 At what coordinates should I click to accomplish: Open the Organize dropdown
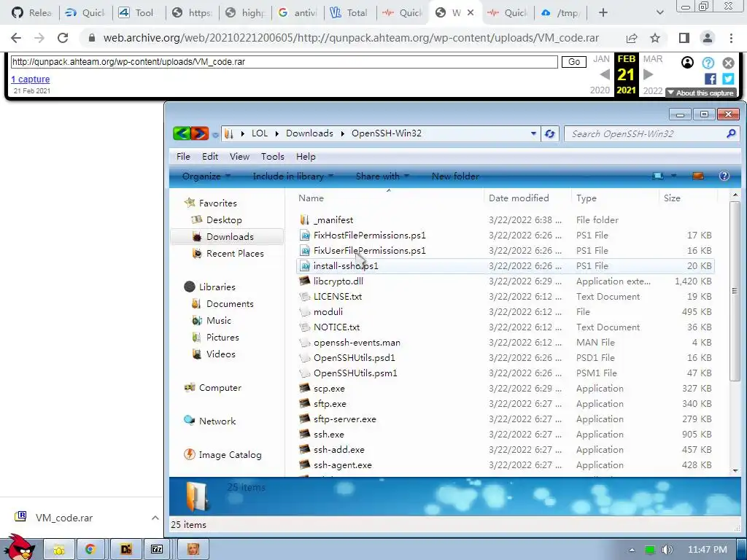tap(206, 176)
